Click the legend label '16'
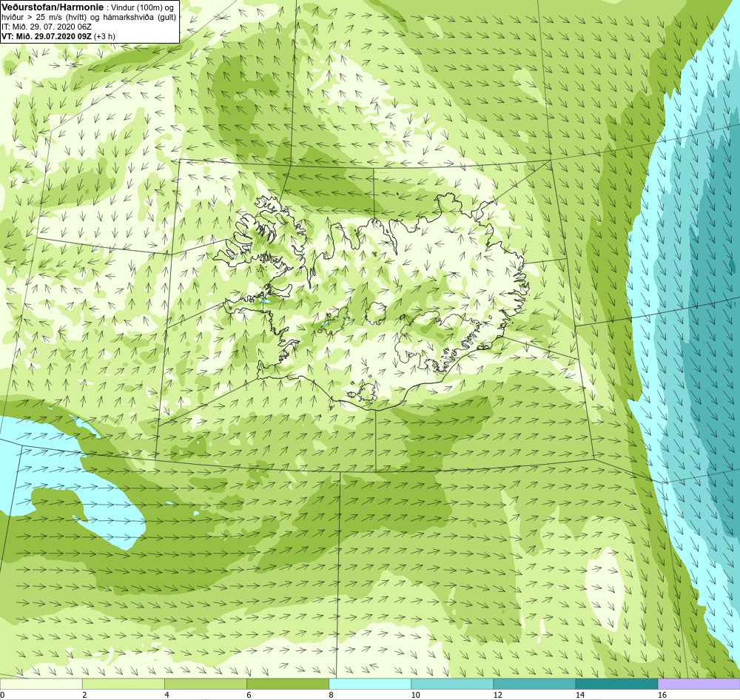The image size is (740, 700). click(x=662, y=695)
